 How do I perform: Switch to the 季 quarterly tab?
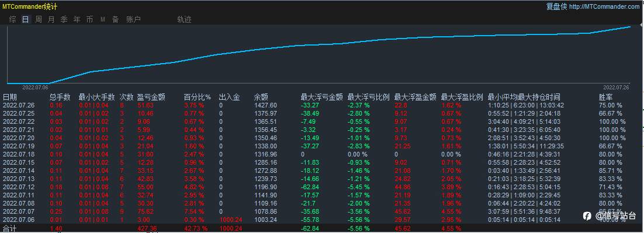(64, 19)
